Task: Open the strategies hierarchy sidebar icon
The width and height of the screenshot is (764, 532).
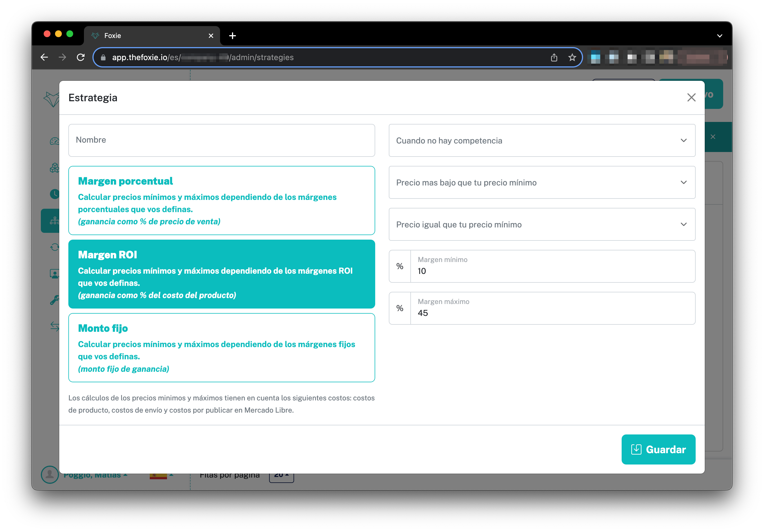Action: [x=50, y=221]
